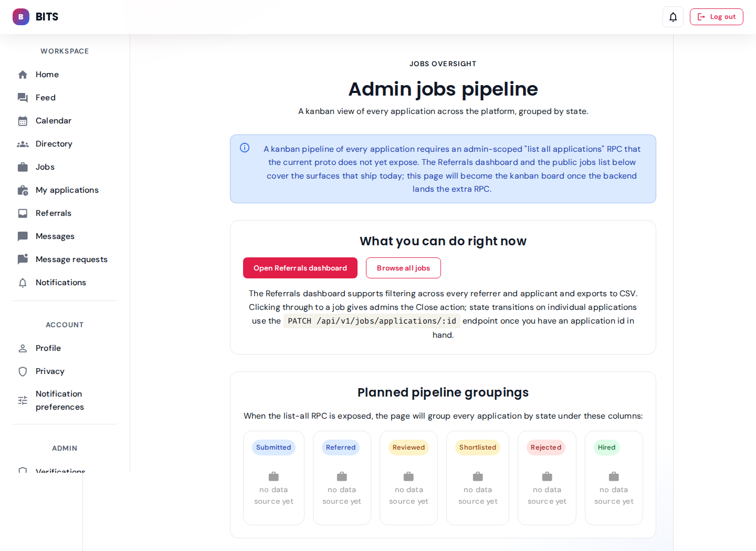Click the Shortlisted column badge
Image resolution: width=756 pixels, height=551 pixels.
(477, 448)
